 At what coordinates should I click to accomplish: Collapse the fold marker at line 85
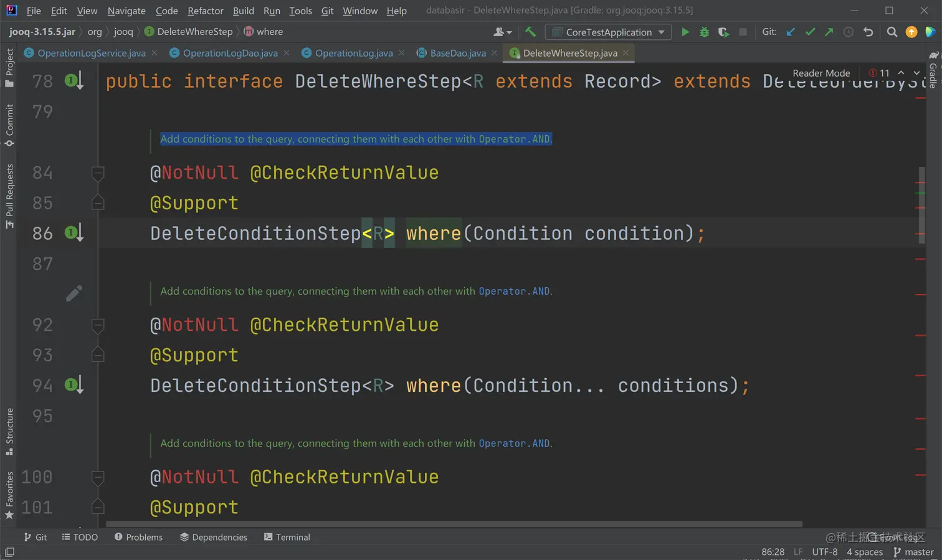98,202
